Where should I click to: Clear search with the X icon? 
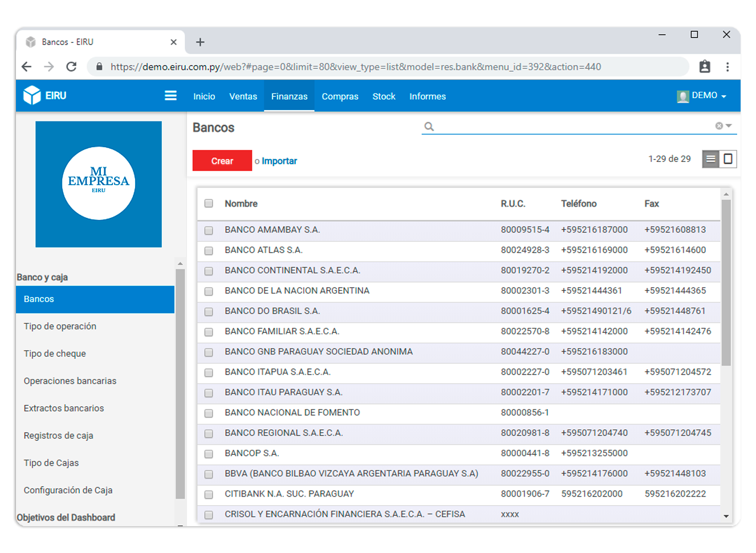(719, 126)
